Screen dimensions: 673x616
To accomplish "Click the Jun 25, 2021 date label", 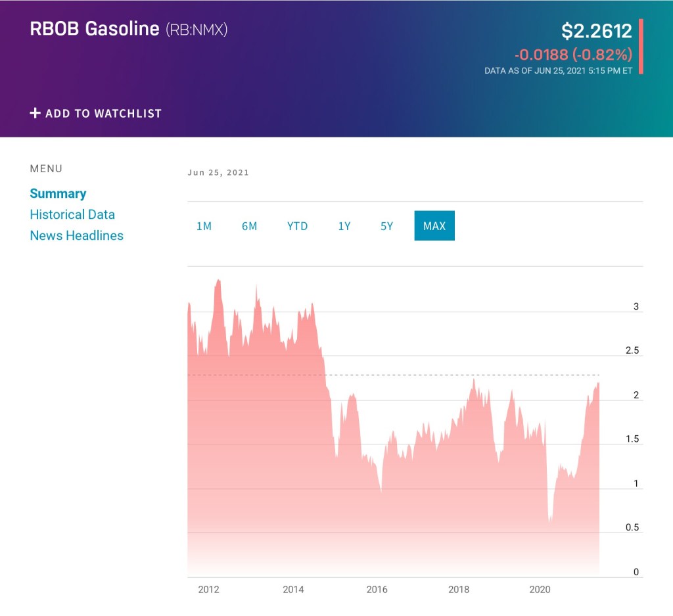I will tap(218, 173).
